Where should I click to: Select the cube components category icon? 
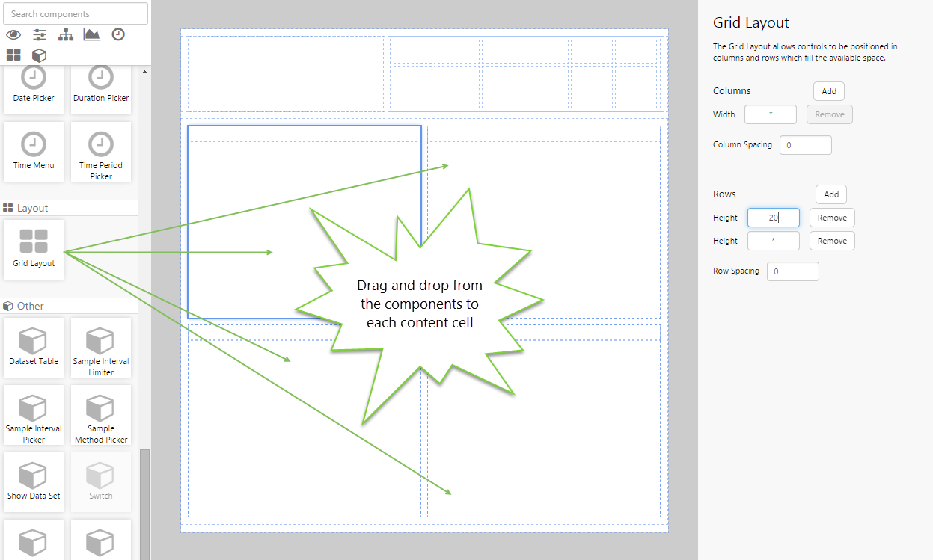39,55
